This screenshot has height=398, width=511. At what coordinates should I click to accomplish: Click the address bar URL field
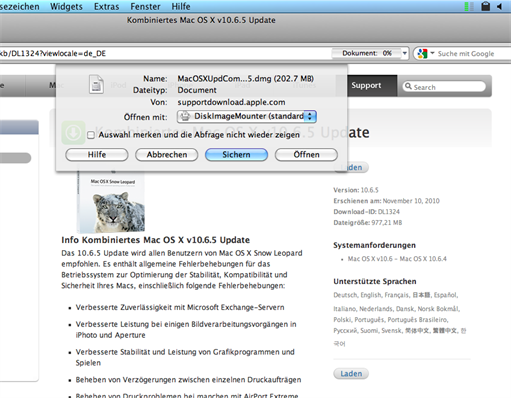[165, 53]
